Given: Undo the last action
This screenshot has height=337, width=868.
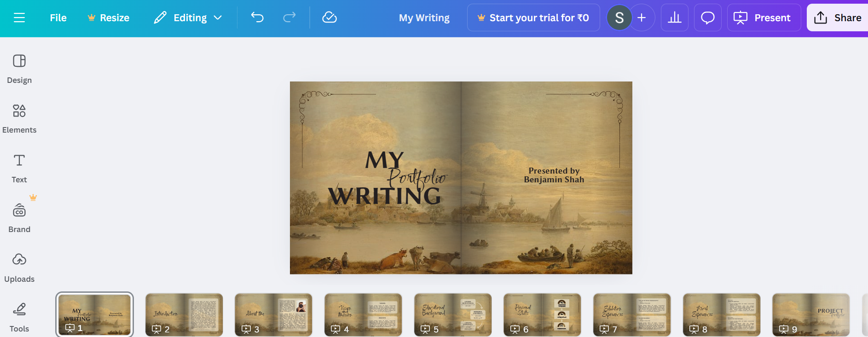Looking at the screenshot, I should (x=257, y=17).
